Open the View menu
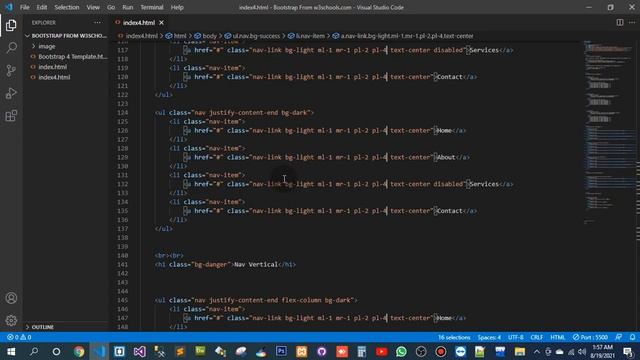 point(93,7)
